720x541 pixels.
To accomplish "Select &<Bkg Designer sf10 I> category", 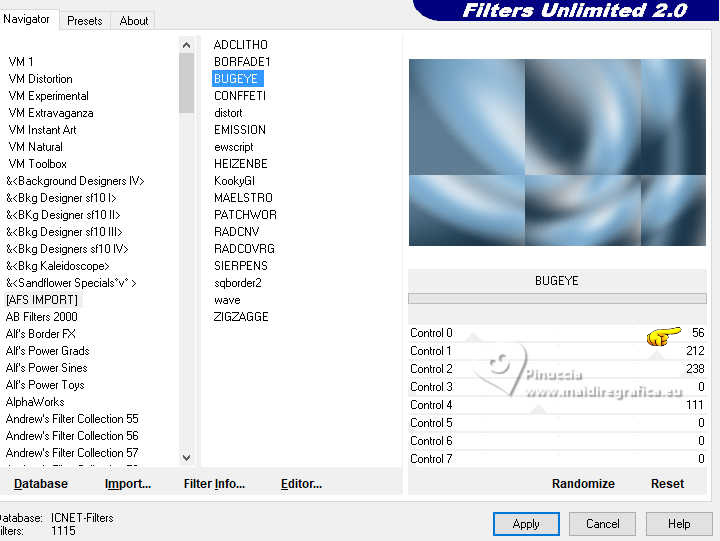I will (61, 197).
